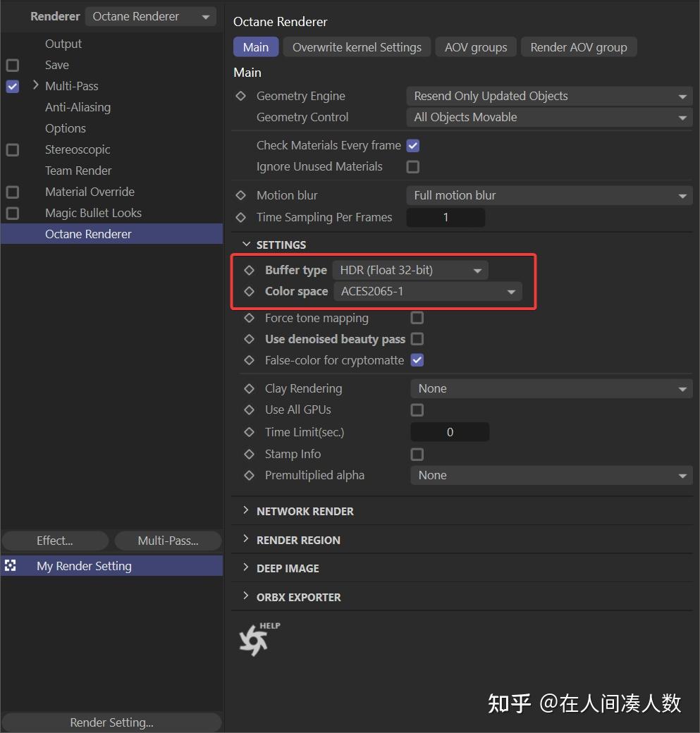Click the Effect... button

[x=54, y=541]
